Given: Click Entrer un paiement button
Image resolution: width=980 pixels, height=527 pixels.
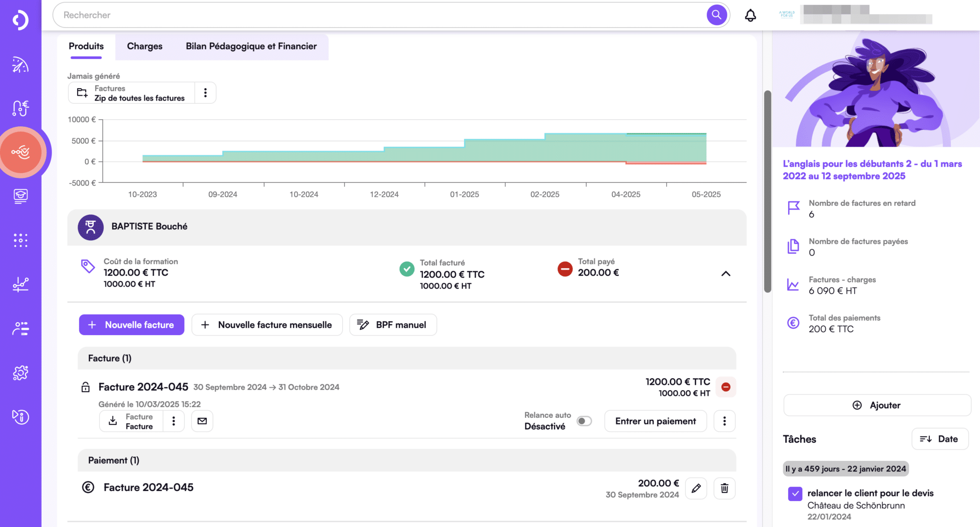Looking at the screenshot, I should tap(655, 421).
